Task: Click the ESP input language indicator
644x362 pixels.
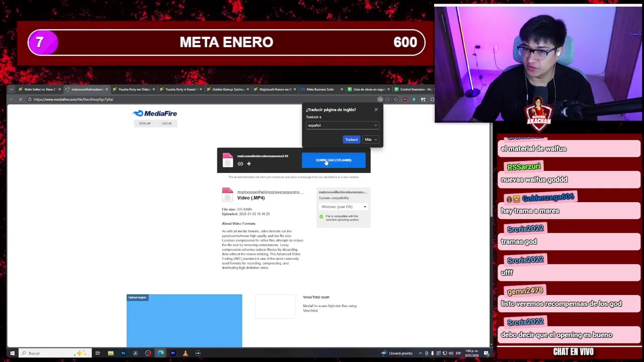Action: [x=458, y=353]
